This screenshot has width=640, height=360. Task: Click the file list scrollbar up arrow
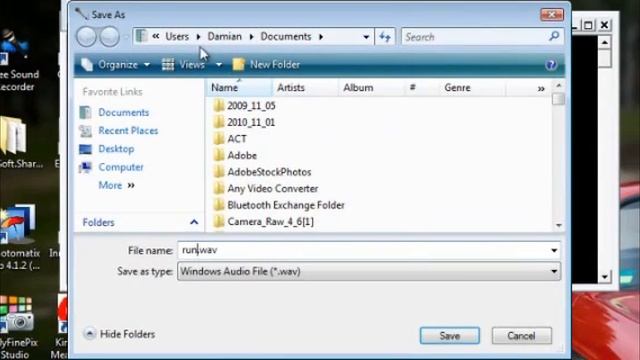click(558, 85)
